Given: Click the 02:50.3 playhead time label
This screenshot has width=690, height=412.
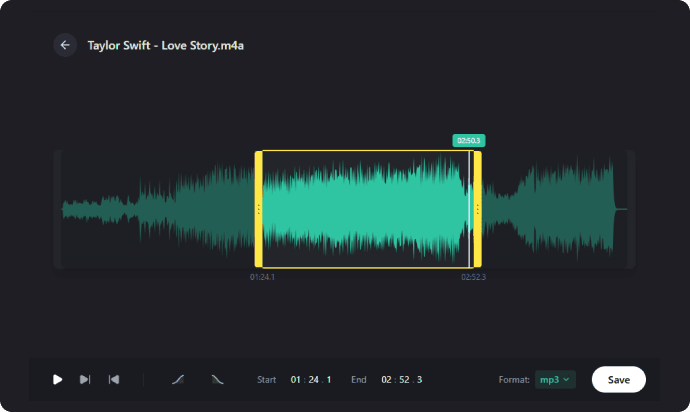Looking at the screenshot, I should coord(469,140).
